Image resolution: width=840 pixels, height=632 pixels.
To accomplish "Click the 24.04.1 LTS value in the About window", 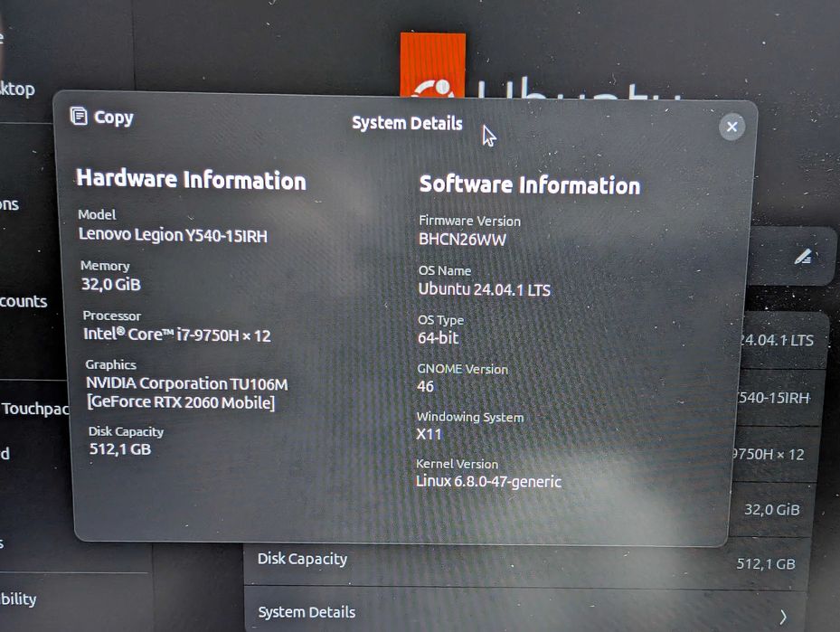I will 776,340.
